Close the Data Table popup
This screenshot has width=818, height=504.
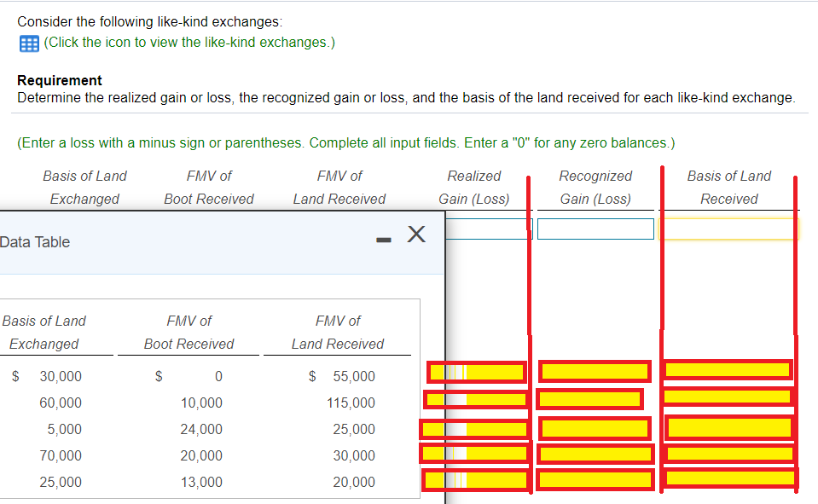(415, 235)
